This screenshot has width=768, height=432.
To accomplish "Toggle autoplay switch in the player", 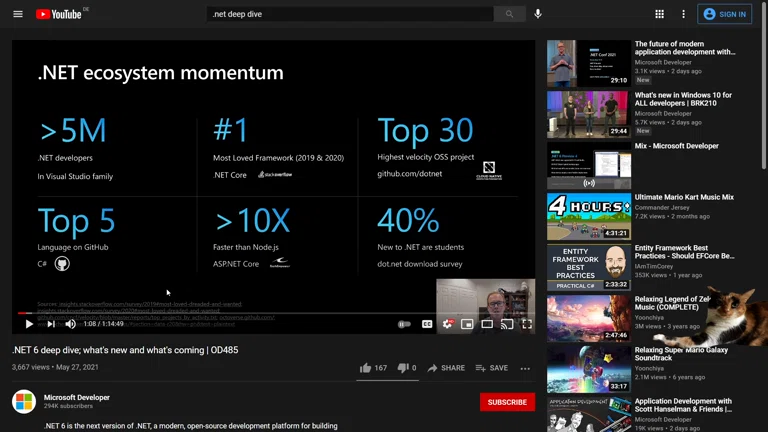I will coord(404,324).
